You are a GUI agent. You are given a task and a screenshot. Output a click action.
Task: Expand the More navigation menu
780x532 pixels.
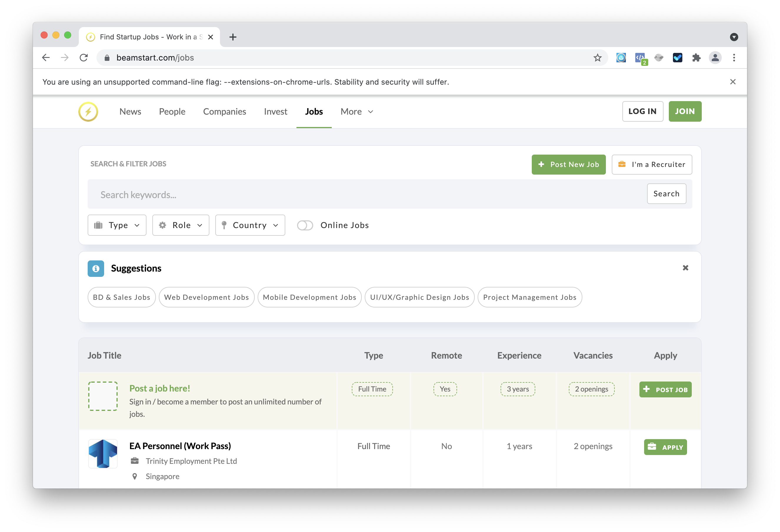pyautogui.click(x=356, y=112)
